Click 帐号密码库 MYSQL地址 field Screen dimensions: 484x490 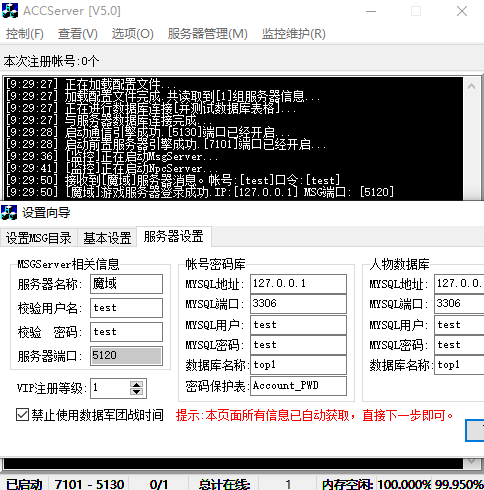click(298, 284)
